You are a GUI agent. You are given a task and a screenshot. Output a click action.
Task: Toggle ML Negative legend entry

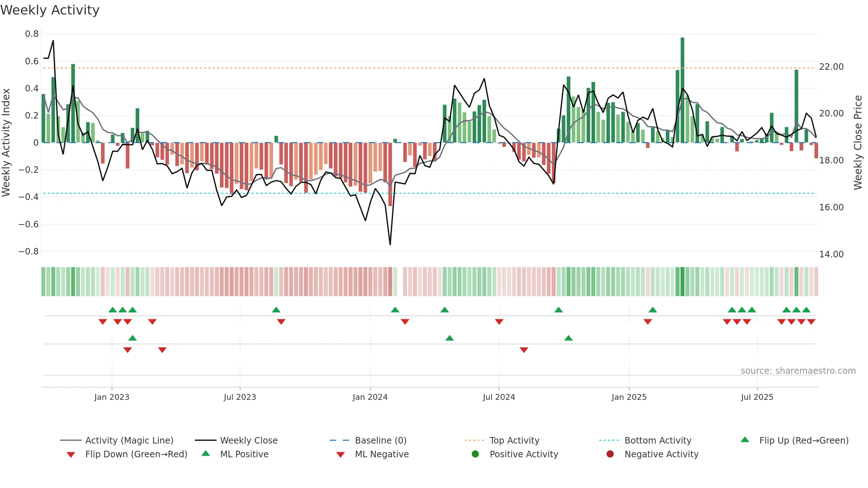coord(373,454)
